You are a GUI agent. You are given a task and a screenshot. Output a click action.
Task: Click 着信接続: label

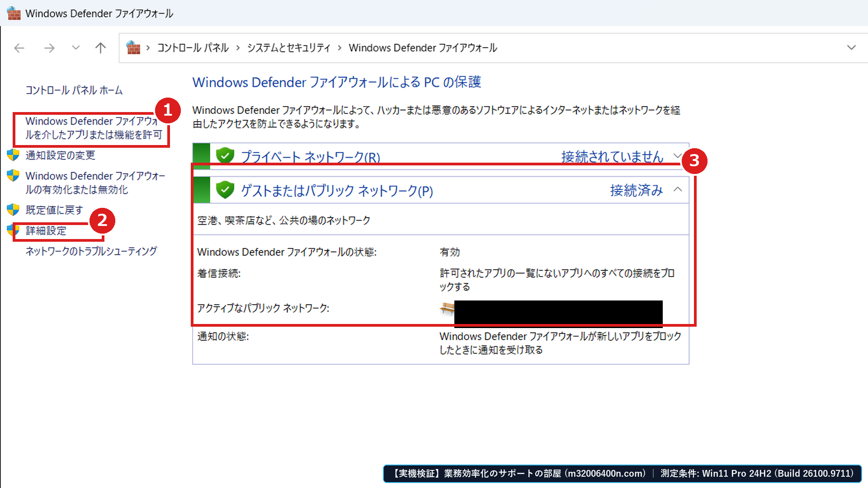coord(219,273)
